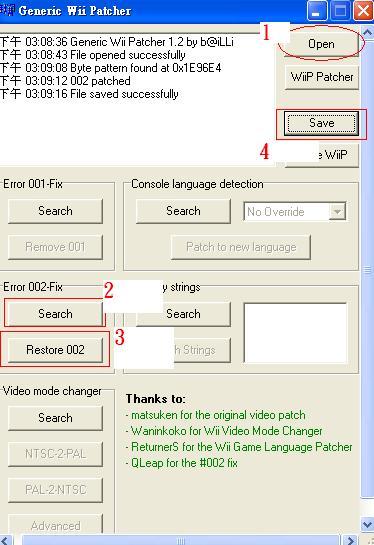Click the 'Thanks to:' heading
Viewport: 374px width, 545px height.
tap(156, 399)
